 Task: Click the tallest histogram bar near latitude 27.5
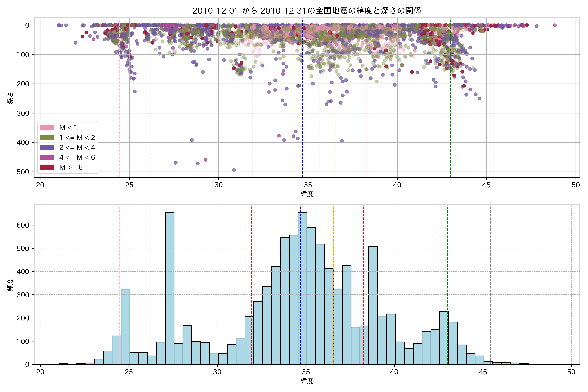point(170,287)
